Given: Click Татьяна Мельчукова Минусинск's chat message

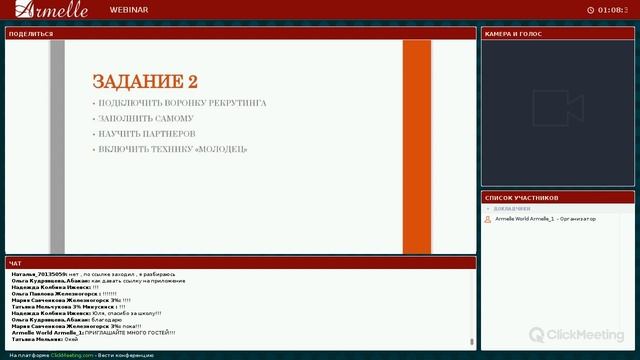Looking at the screenshot, I should 69,307.
